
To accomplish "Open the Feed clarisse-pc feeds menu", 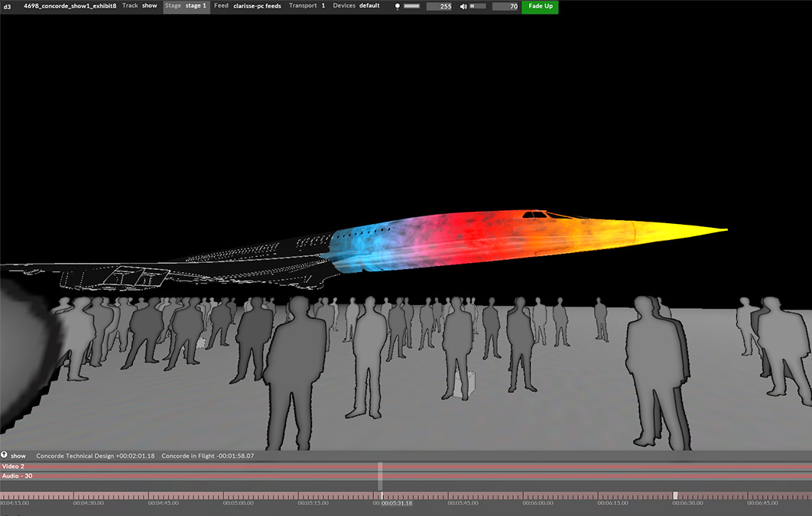I will [248, 5].
